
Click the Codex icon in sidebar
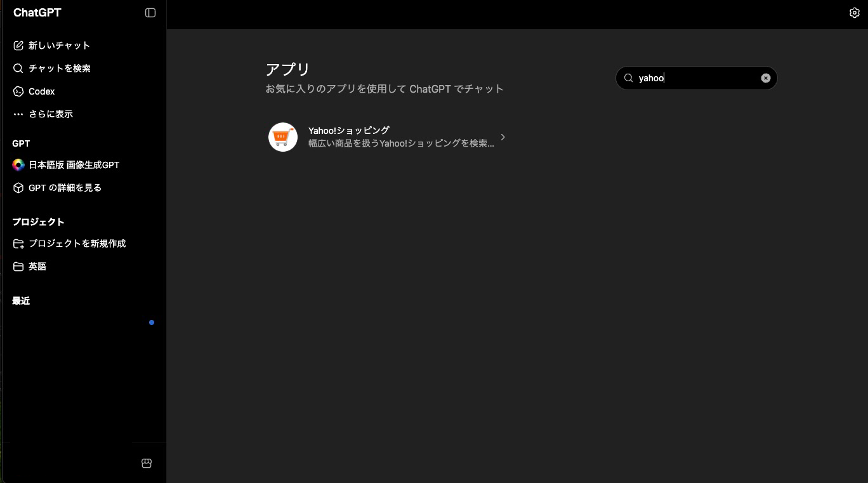pyautogui.click(x=18, y=91)
